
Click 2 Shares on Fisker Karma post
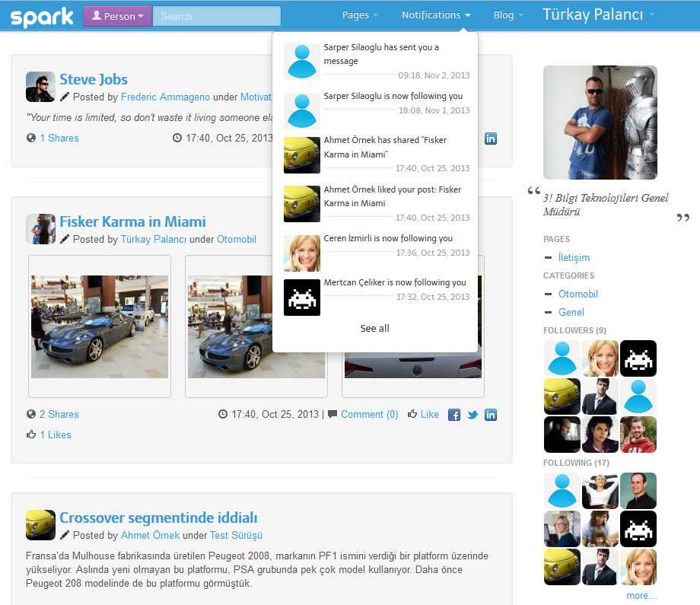coord(59,414)
